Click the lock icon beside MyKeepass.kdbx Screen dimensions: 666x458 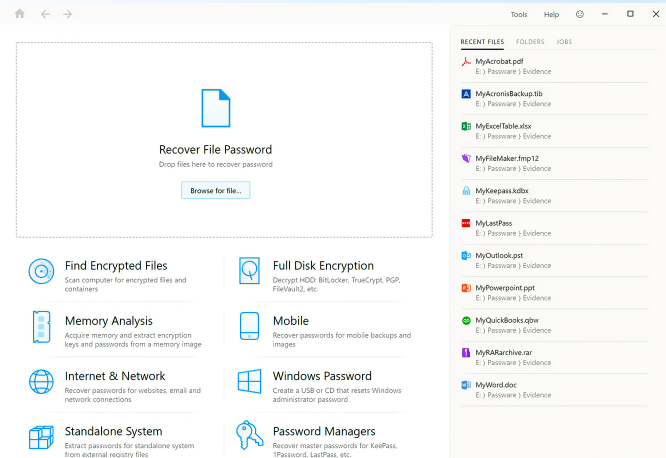466,191
